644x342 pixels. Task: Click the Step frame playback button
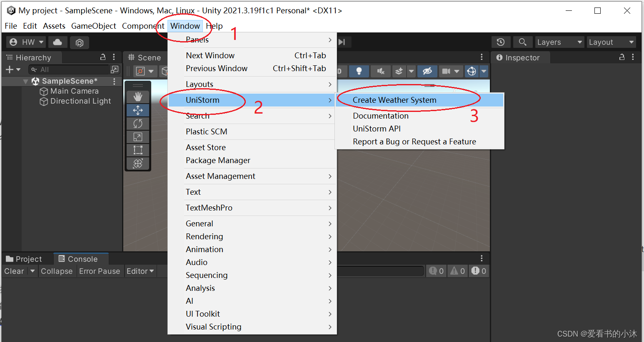pyautogui.click(x=342, y=42)
